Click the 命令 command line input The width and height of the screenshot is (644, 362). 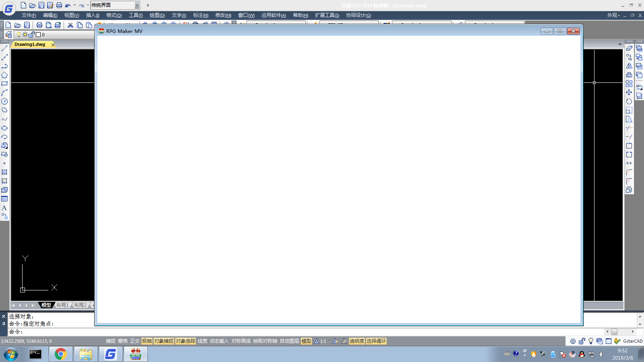[x=306, y=332]
